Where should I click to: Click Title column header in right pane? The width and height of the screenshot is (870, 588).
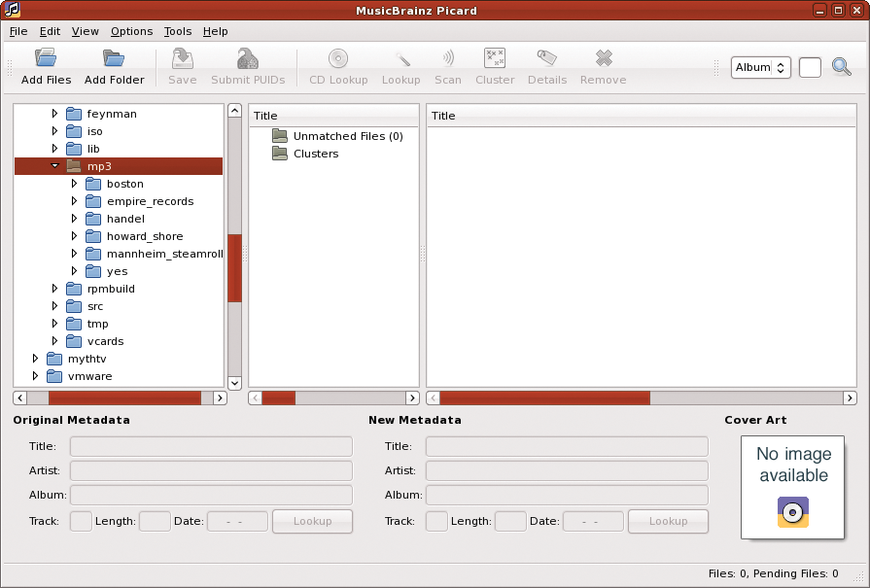[x=642, y=116]
